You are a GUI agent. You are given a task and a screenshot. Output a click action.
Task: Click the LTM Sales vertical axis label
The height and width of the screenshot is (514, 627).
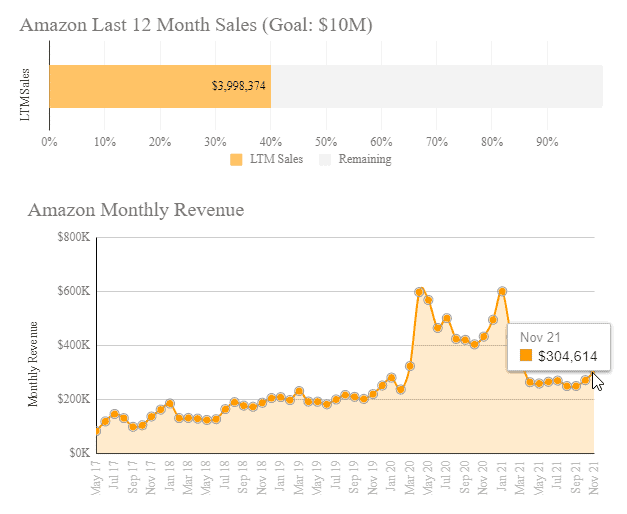pyautogui.click(x=27, y=96)
